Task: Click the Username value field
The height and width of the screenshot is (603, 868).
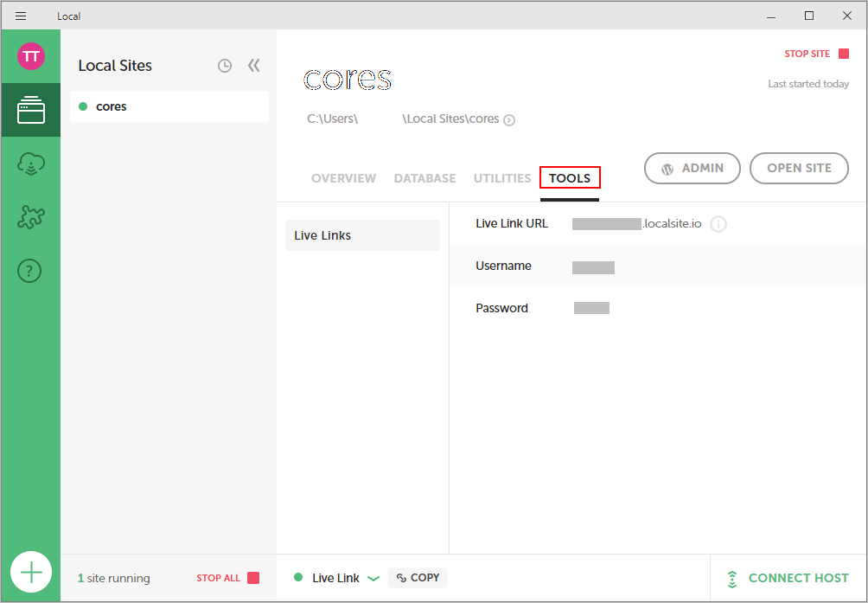Action: [593, 267]
